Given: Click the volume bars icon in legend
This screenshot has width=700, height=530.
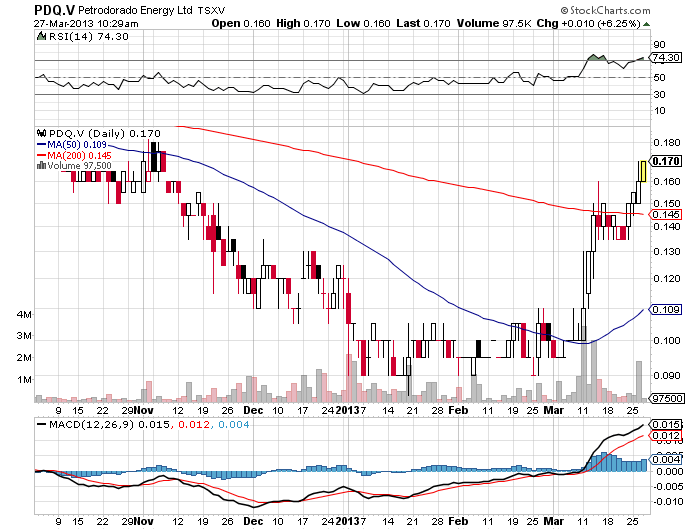Looking at the screenshot, I should [42, 166].
